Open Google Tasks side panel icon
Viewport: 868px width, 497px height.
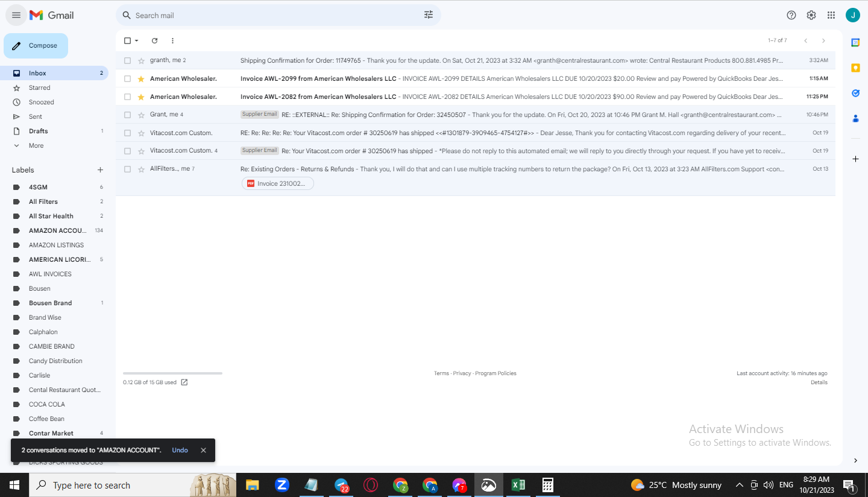(855, 93)
